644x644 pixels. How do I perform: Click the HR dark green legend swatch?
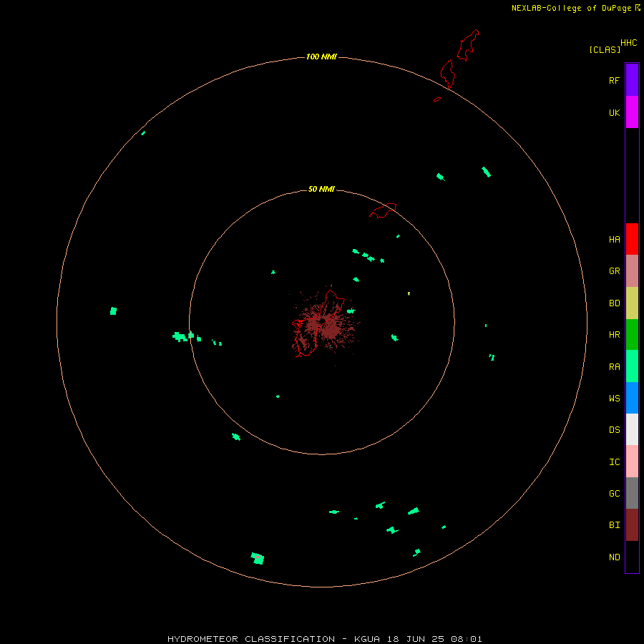(x=632, y=335)
